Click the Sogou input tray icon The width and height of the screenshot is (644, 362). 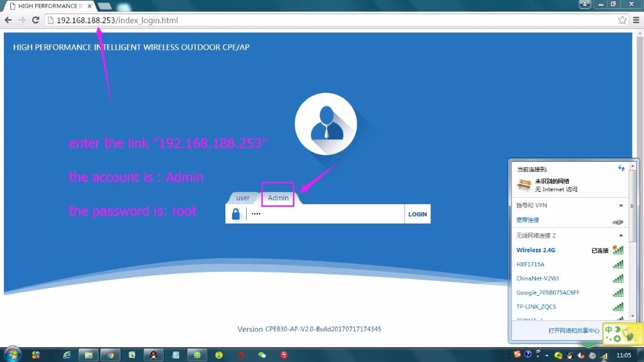[517, 355]
